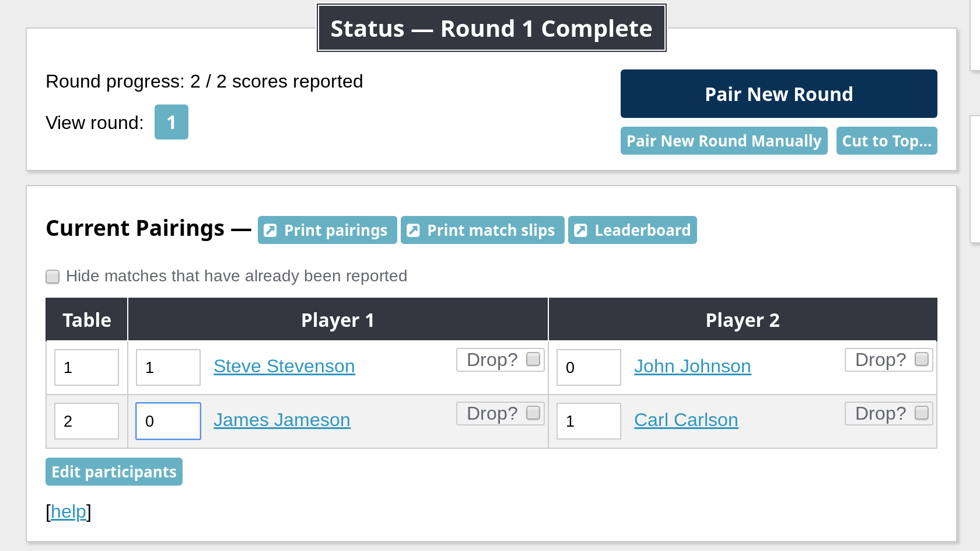Mark John Johnson as dropped
The image size is (980, 551).
[921, 360]
